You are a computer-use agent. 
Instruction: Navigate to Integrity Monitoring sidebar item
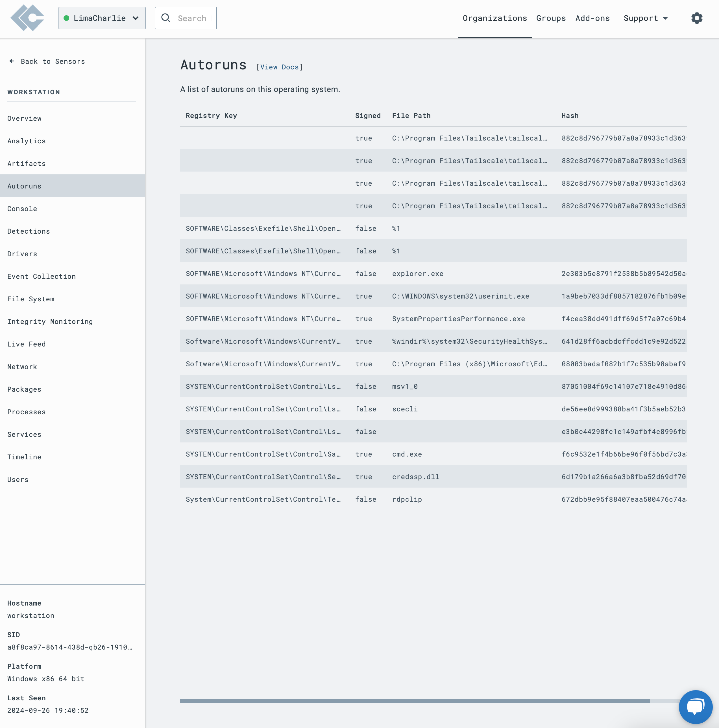tap(50, 321)
